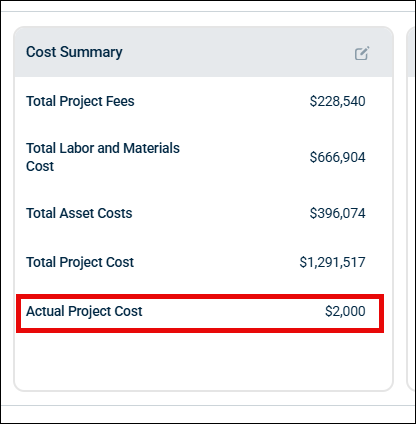
Task: Click the Total Project Cost label
Action: tap(80, 262)
